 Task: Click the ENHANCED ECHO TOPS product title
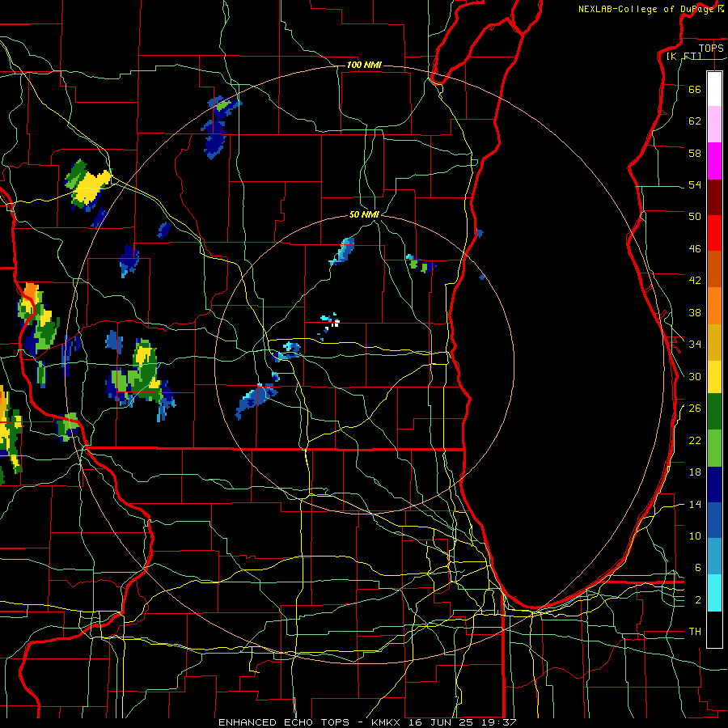[x=284, y=722]
